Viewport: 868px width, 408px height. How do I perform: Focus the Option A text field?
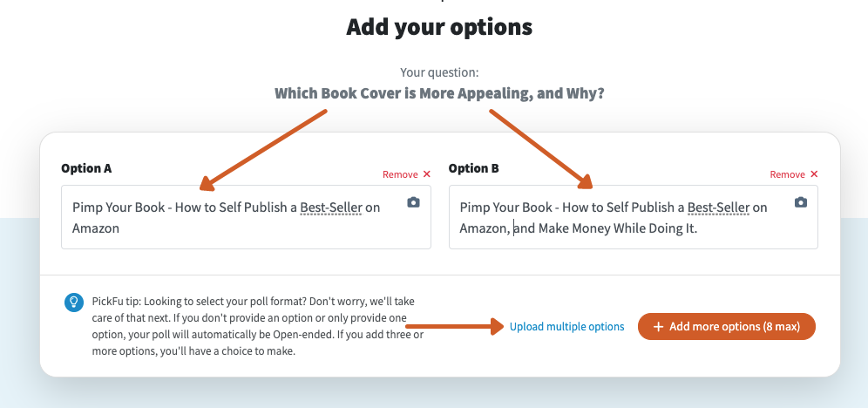pyautogui.click(x=246, y=217)
